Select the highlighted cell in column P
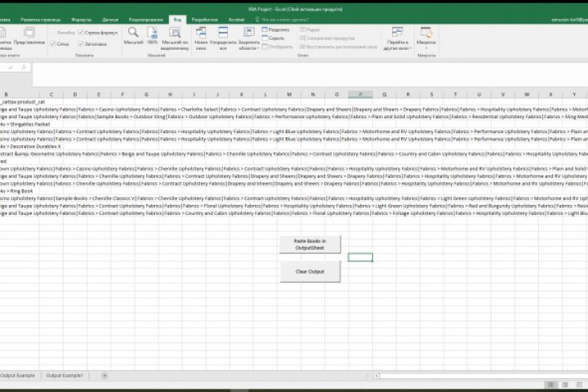 click(x=360, y=257)
